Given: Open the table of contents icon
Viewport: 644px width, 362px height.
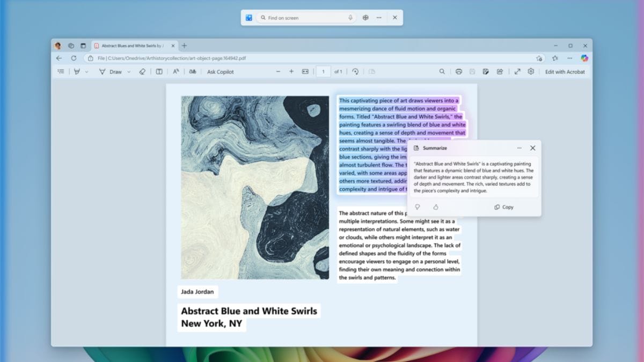Looking at the screenshot, I should click(x=61, y=71).
